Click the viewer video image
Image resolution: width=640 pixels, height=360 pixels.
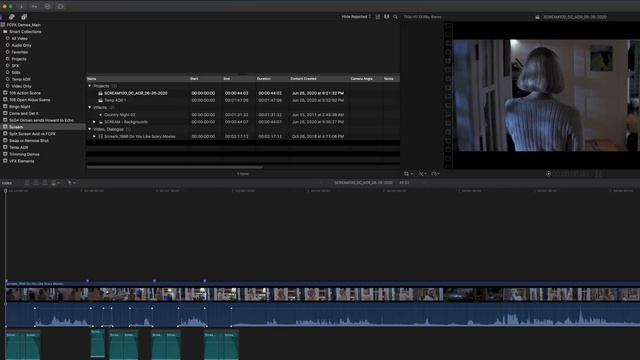point(547,95)
